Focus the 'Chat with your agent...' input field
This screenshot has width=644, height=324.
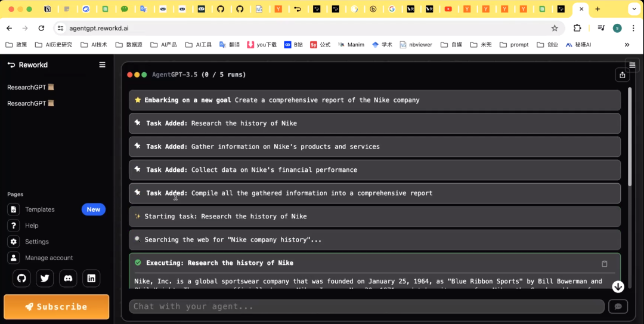point(366,306)
